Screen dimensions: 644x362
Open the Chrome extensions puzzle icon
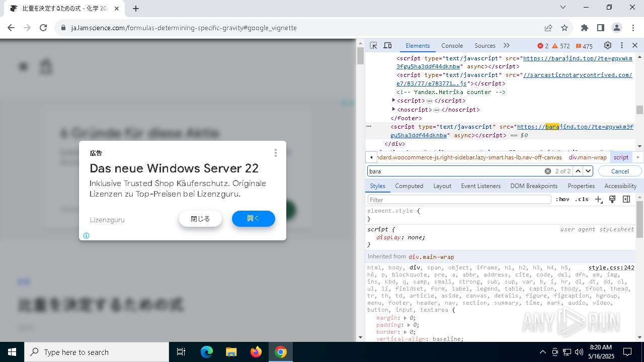tap(585, 28)
